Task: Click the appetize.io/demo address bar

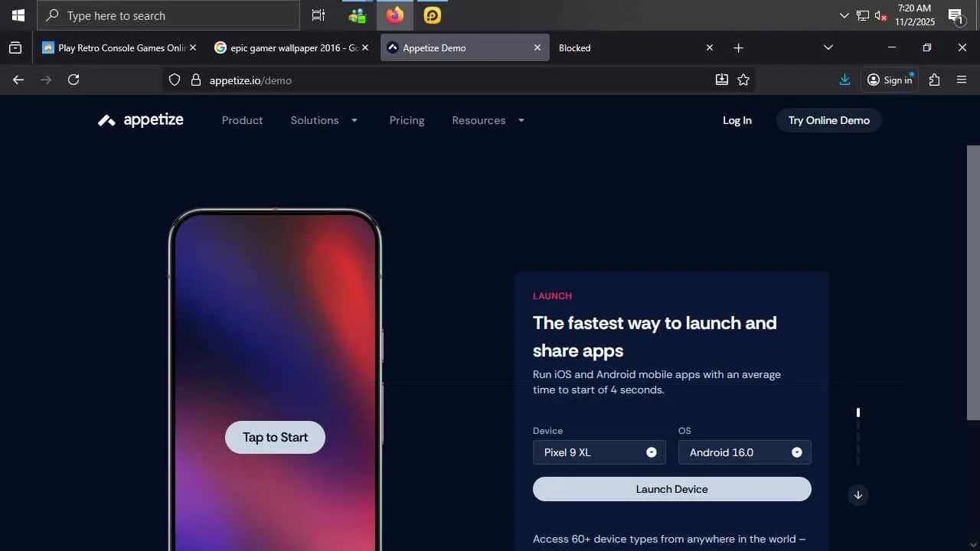Action: 459,80
